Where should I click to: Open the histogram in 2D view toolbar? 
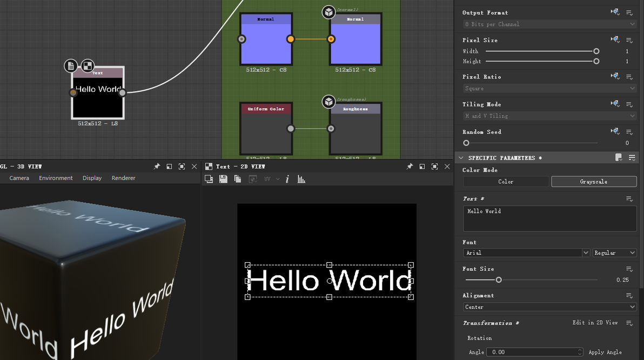[x=301, y=179]
